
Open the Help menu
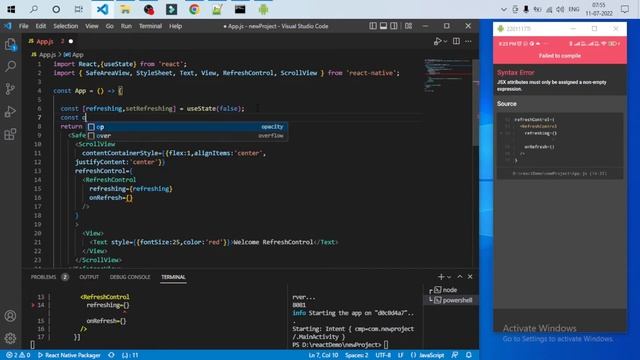click(x=176, y=26)
